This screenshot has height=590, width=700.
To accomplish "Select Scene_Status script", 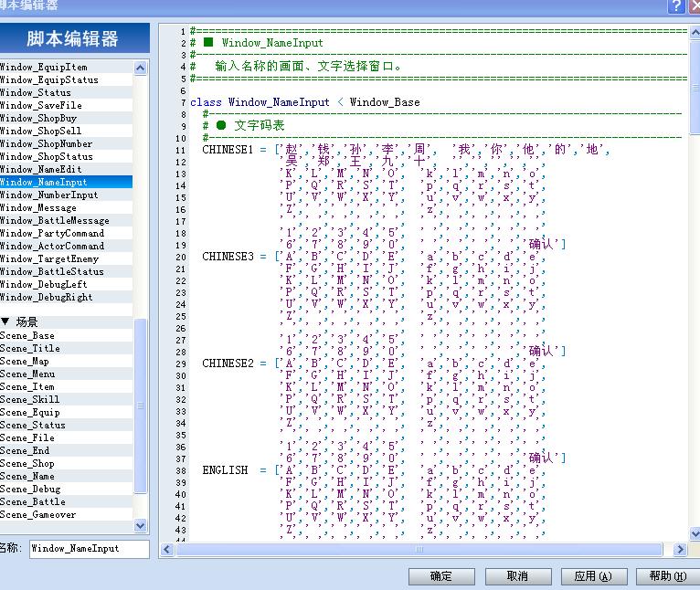I will coord(66,425).
